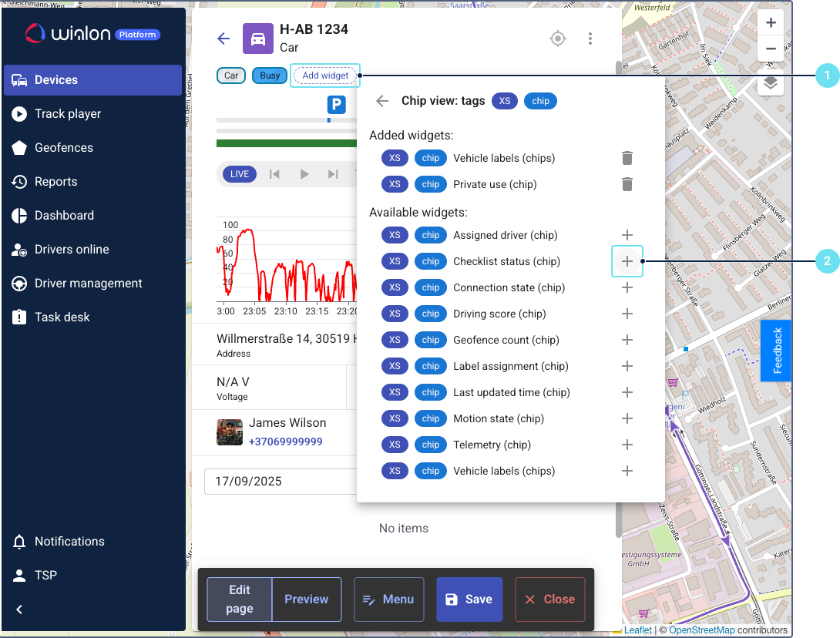This screenshot has width=840, height=638.
Task: Add the Motion state (chip) widget
Action: (x=627, y=418)
